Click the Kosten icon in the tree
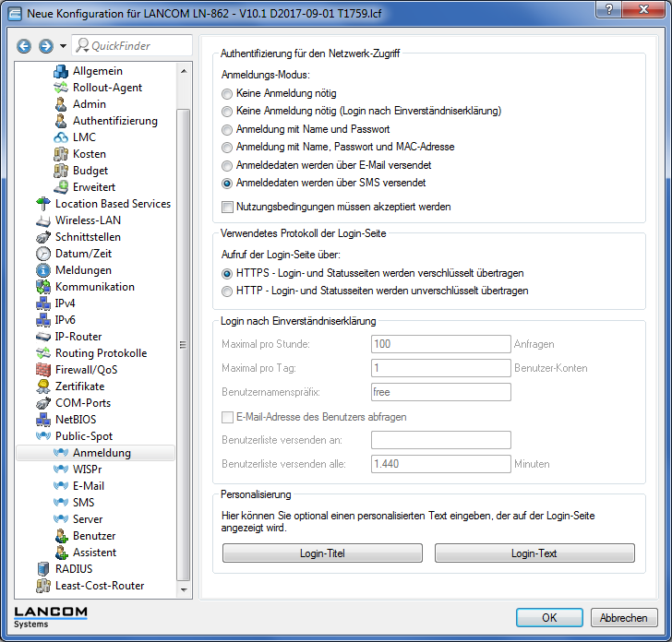672x642 pixels. click(61, 154)
